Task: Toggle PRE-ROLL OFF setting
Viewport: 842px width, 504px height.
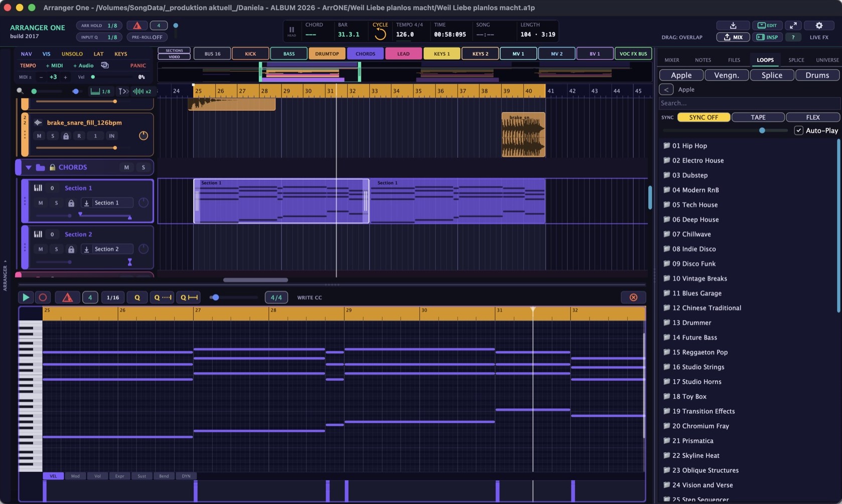Action: point(147,37)
